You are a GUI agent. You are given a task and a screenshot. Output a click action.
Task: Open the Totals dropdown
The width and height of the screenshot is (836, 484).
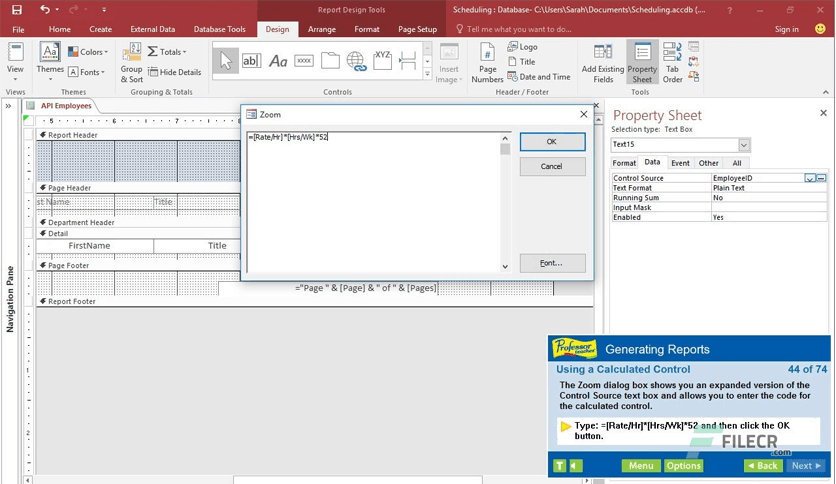coord(167,52)
